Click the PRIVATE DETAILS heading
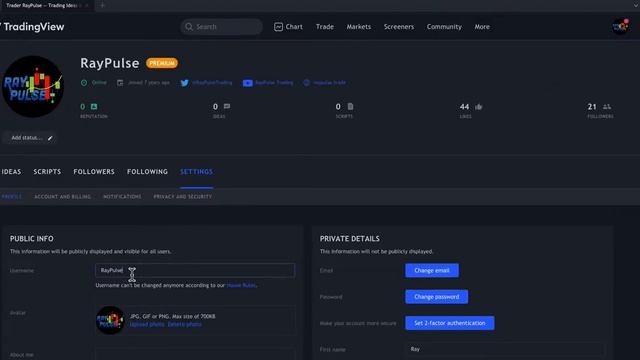Image resolution: width=640 pixels, height=360 pixels. point(350,239)
